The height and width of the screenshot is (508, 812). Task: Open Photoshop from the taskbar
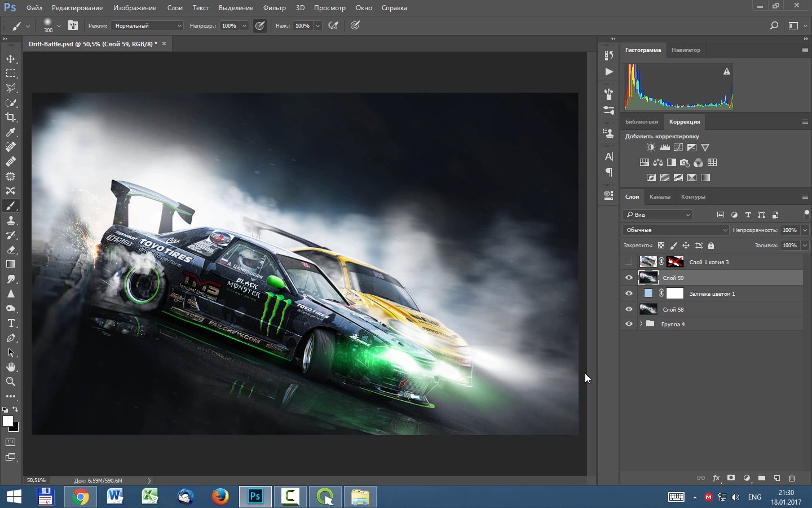[255, 497]
